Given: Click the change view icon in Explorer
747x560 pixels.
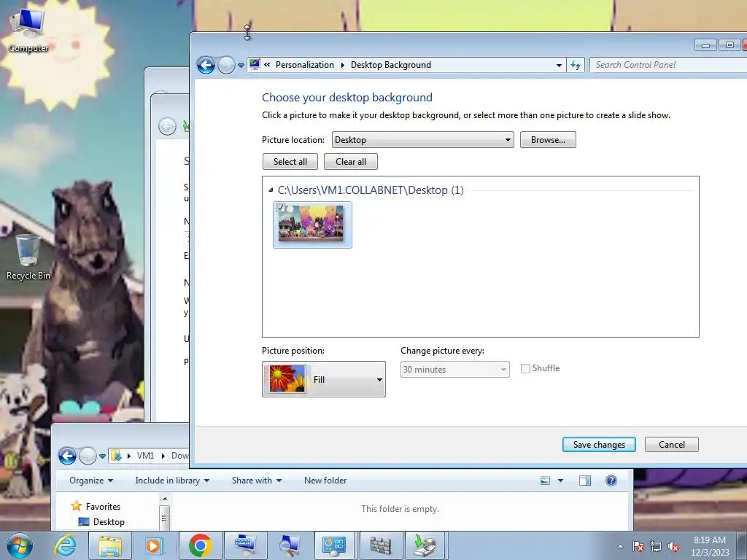Looking at the screenshot, I should coord(545,481).
